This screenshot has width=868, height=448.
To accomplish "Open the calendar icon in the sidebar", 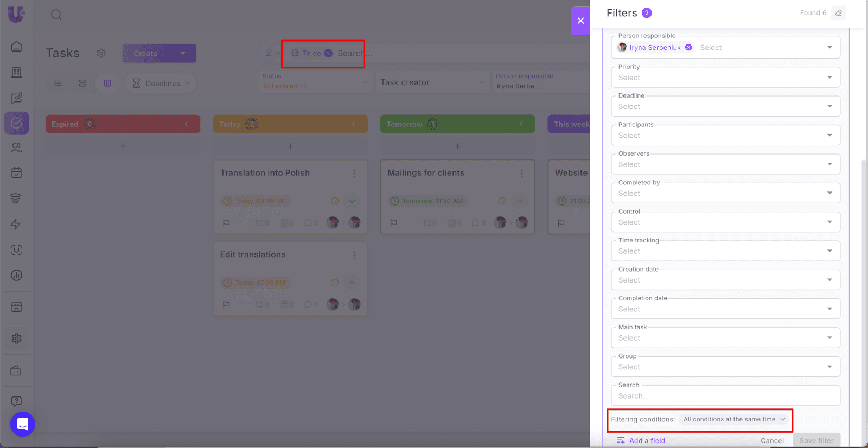I will click(x=16, y=173).
